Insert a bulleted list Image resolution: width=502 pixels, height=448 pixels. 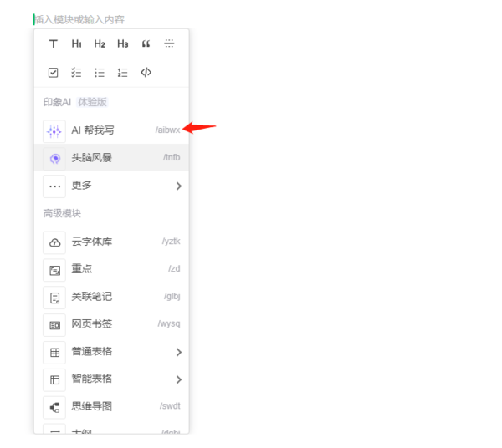(100, 73)
